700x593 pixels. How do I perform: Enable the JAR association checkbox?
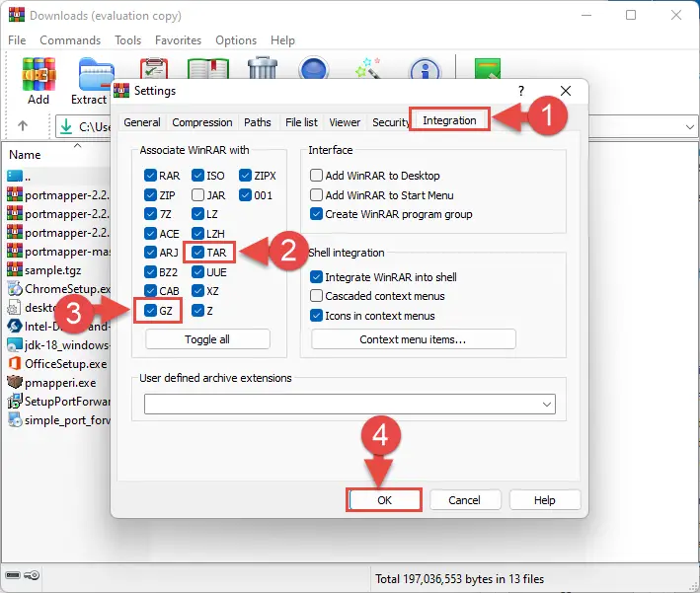point(197,195)
